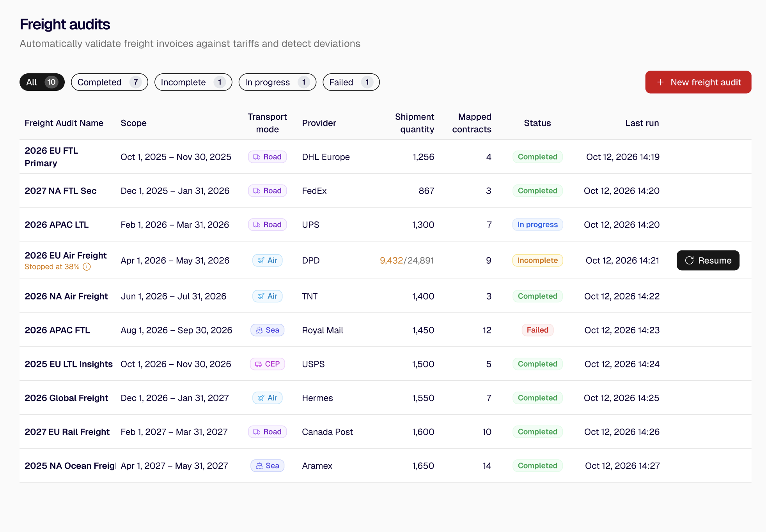Click the Road truck icon for DHL Europe

click(257, 157)
